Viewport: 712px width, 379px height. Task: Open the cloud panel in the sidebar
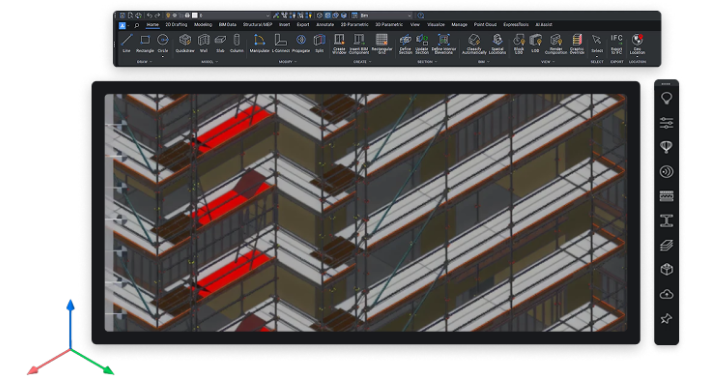[666, 294]
